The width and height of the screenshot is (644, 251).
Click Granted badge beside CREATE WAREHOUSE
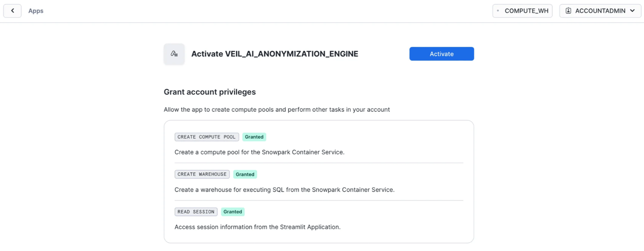pos(245,174)
